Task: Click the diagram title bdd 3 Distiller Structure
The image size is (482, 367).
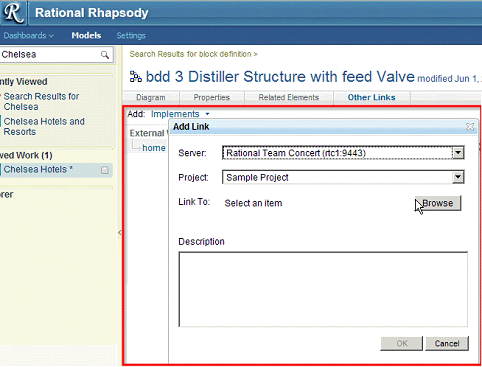Action: (x=280, y=77)
